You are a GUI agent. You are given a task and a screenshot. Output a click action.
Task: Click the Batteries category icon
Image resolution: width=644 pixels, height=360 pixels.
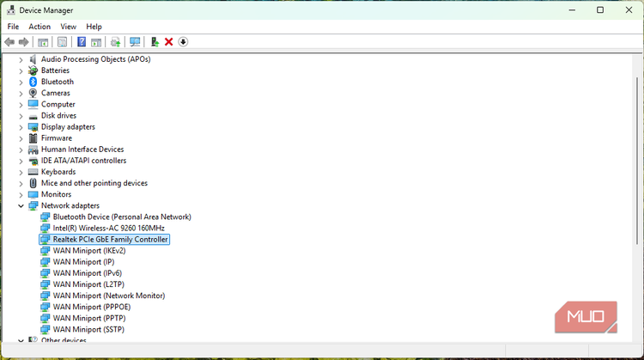[x=33, y=70]
